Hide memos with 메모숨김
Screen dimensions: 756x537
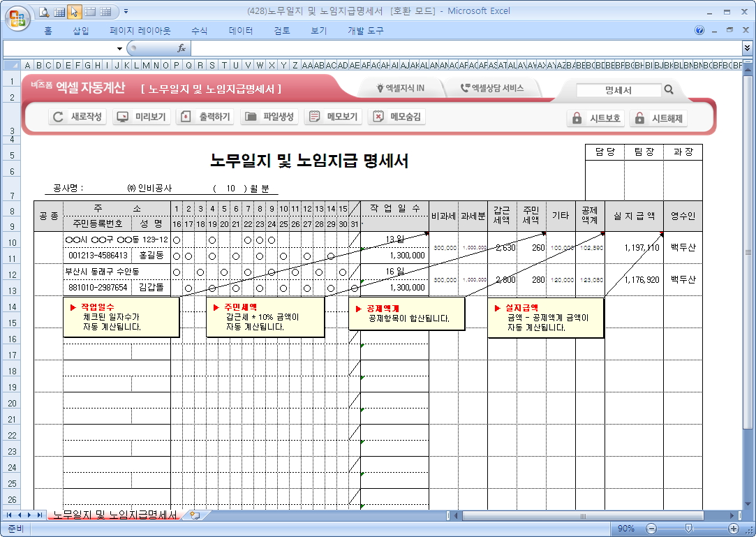click(396, 117)
